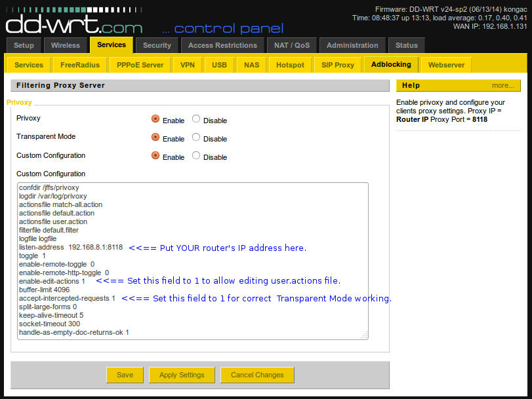Select the Adblocking sub-tab
Screen dimensions: 532x399
click(391, 64)
